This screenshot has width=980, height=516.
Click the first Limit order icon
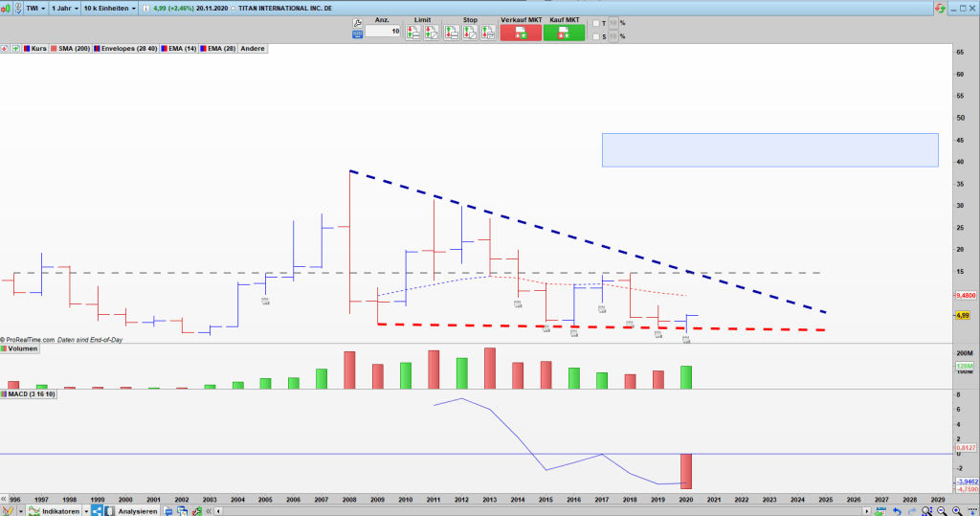412,32
